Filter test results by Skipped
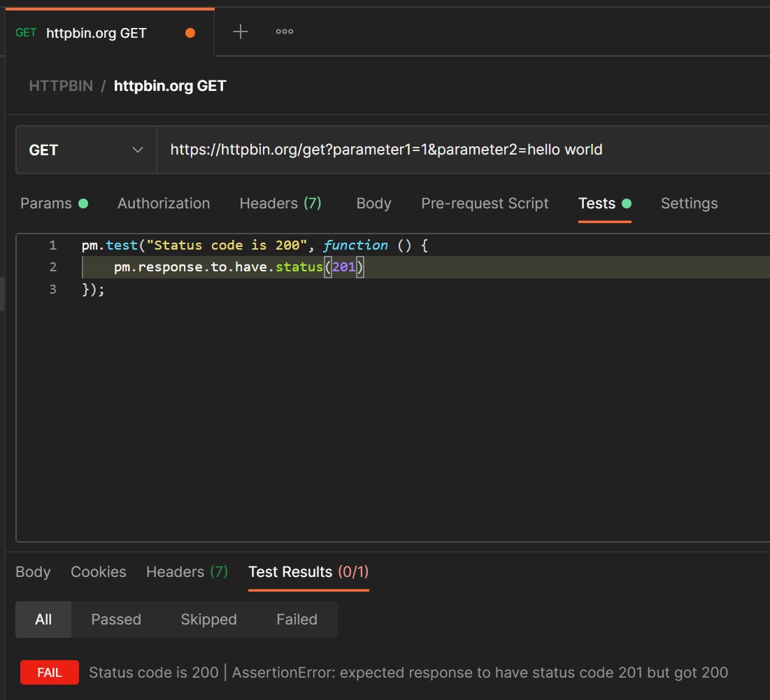This screenshot has height=700, width=770. 208,620
